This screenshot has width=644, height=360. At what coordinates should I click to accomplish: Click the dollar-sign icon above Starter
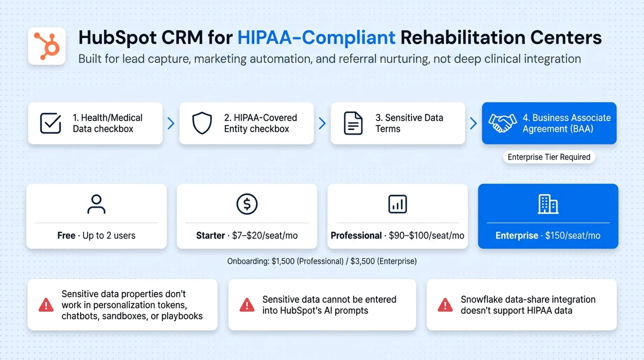point(247,204)
